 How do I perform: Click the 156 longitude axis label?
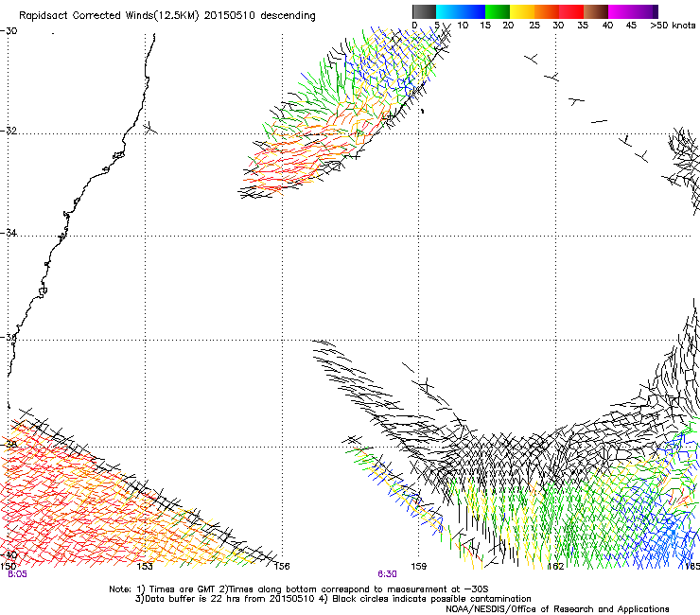point(282,567)
